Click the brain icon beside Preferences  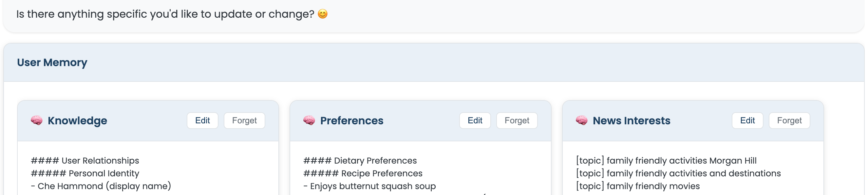(x=309, y=120)
